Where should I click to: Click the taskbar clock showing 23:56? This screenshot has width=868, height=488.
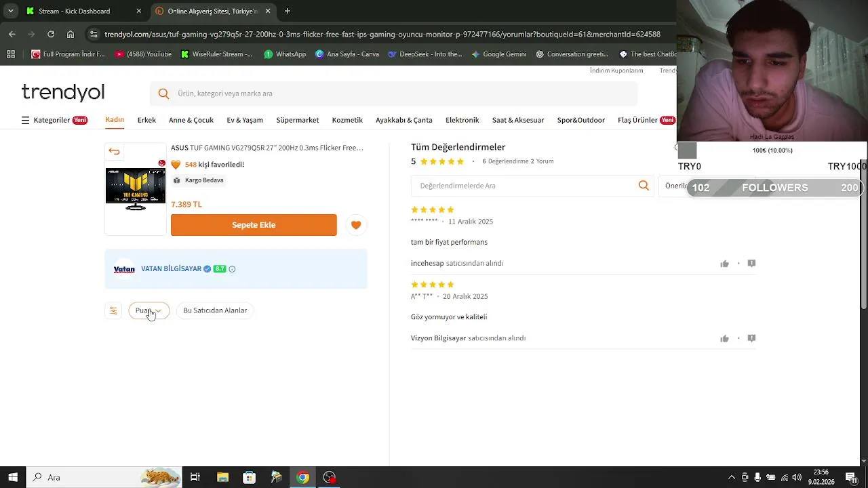click(x=821, y=477)
